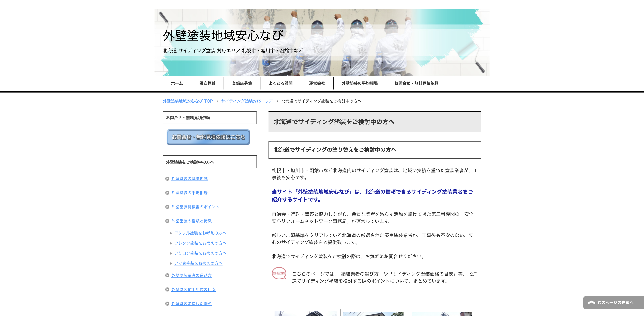Image resolution: width=644 pixels, height=316 pixels.
Task: Open the 登録店募集 navigation item
Action: click(242, 83)
